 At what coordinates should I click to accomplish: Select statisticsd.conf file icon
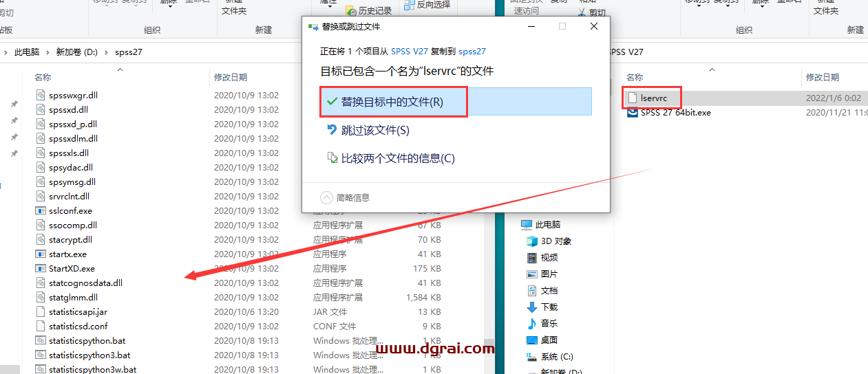41,326
